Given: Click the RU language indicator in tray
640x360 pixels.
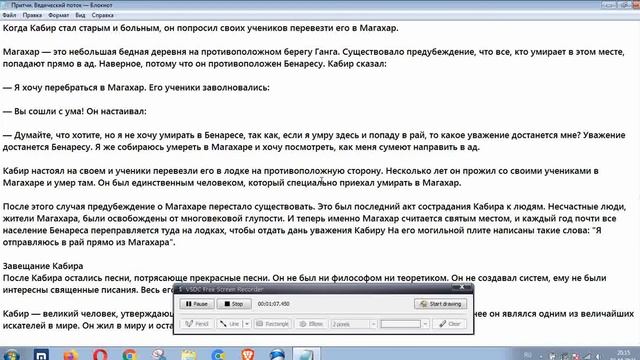Looking at the screenshot, I should (528, 355).
